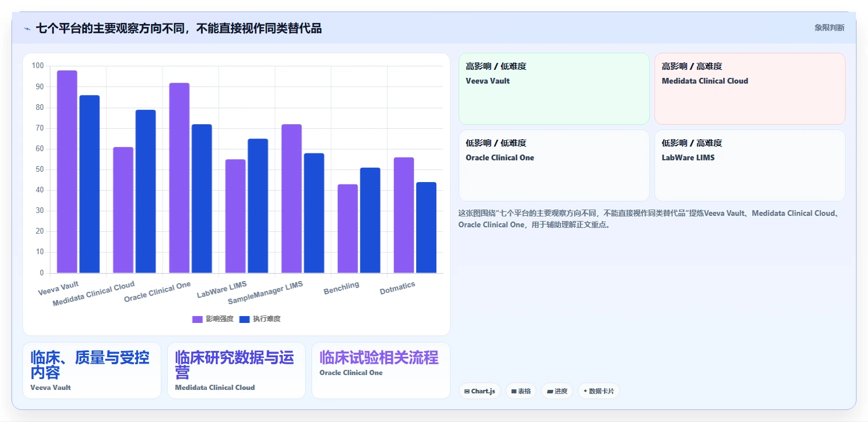Toggle the 执行难度 legend item
Viewport: 868px width, 422px height.
tap(260, 319)
